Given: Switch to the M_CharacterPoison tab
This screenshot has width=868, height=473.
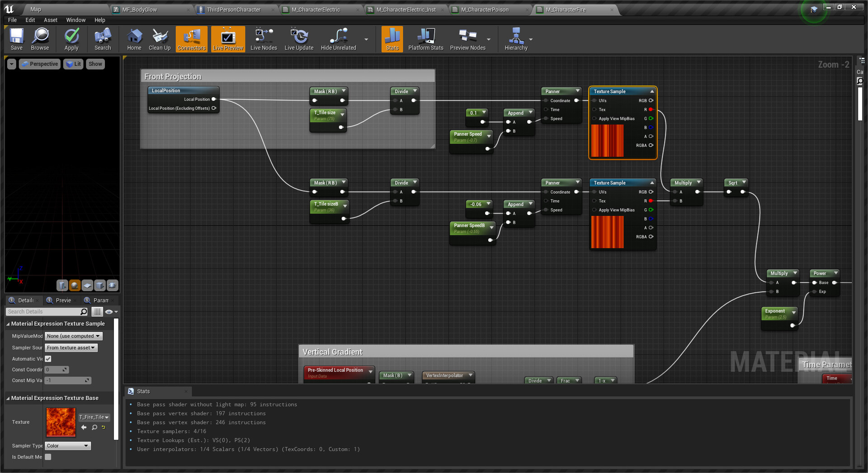Looking at the screenshot, I should pyautogui.click(x=485, y=9).
